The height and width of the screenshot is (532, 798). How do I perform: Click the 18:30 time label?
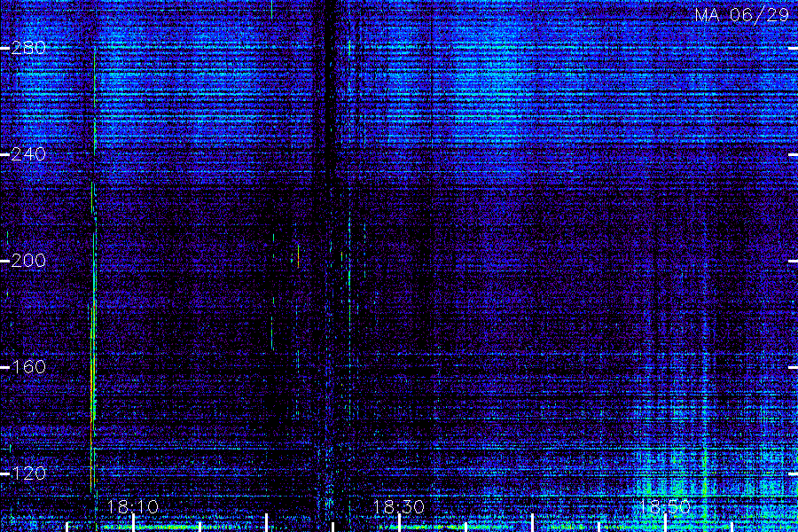coord(399,507)
